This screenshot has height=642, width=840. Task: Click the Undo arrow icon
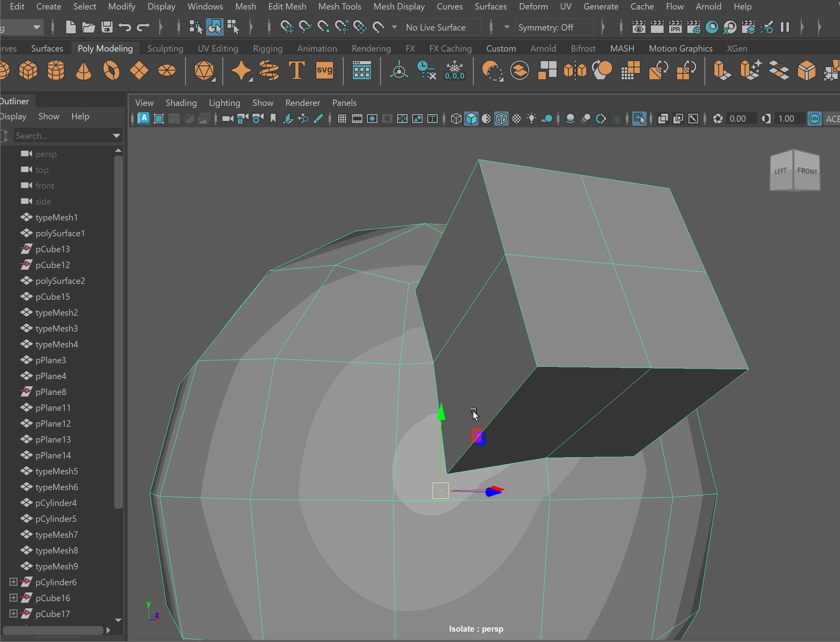pos(125,27)
